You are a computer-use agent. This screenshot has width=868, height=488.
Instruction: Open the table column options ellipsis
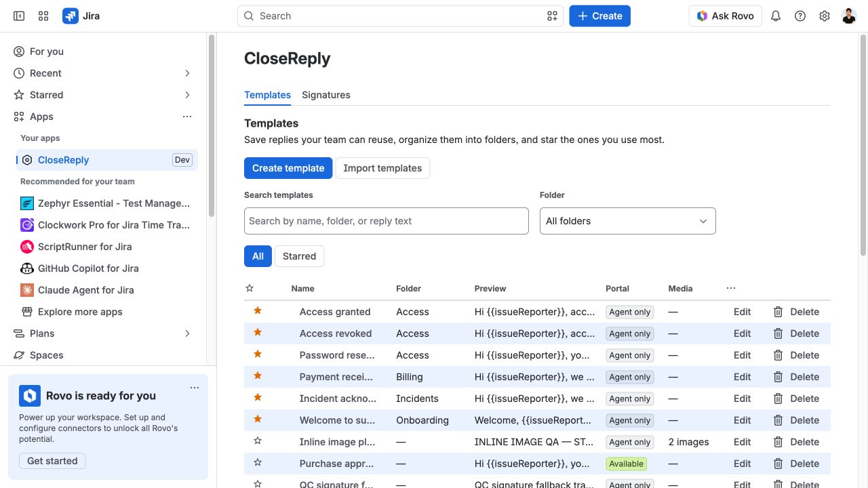click(x=730, y=288)
